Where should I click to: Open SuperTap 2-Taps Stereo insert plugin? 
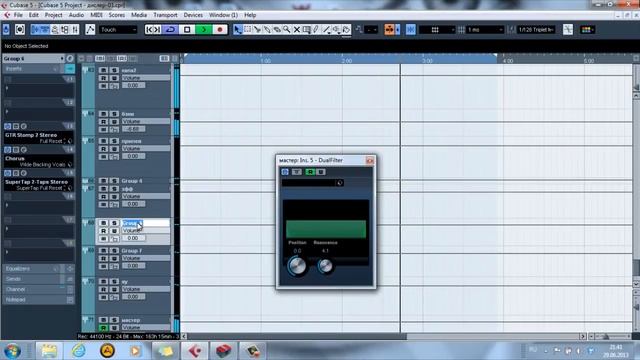[x=38, y=184]
